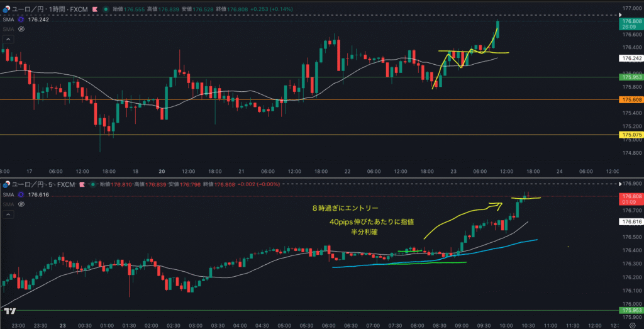Click the flag icon on the 1-hour chart header
644x329 pixels.
(x=94, y=10)
